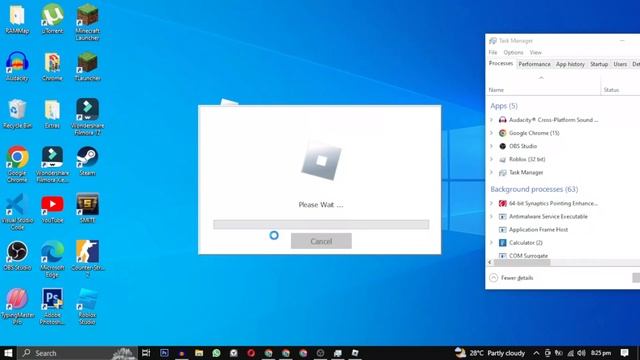The image size is (640, 360).
Task: Switch to the Users tab
Action: click(x=620, y=64)
